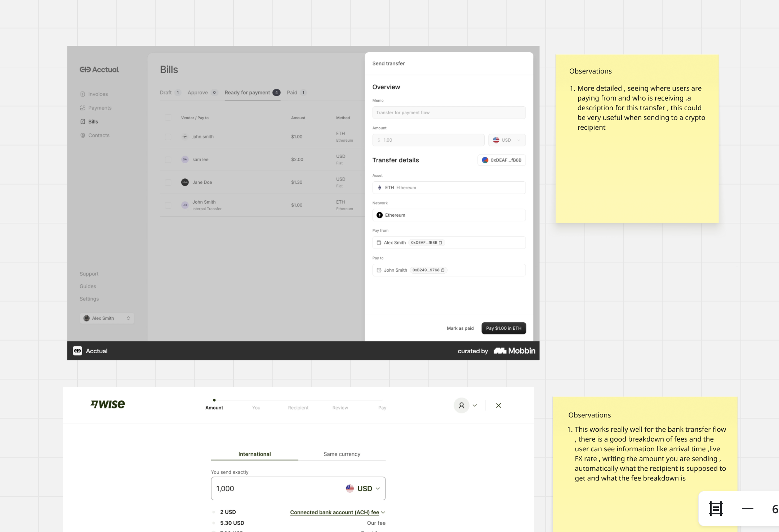The height and width of the screenshot is (532, 779).
Task: Click the Amount step in Wise progress
Action: tap(214, 408)
